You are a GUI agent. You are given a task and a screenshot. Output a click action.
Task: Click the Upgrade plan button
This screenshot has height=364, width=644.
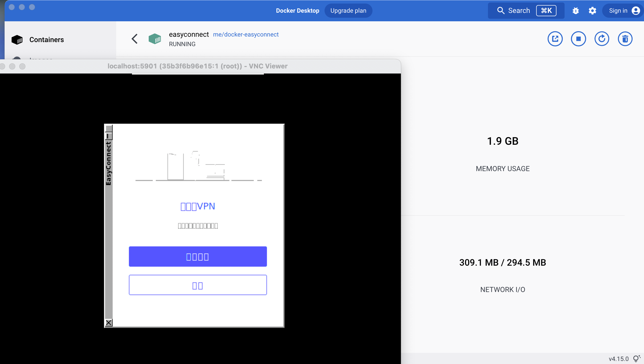click(348, 10)
